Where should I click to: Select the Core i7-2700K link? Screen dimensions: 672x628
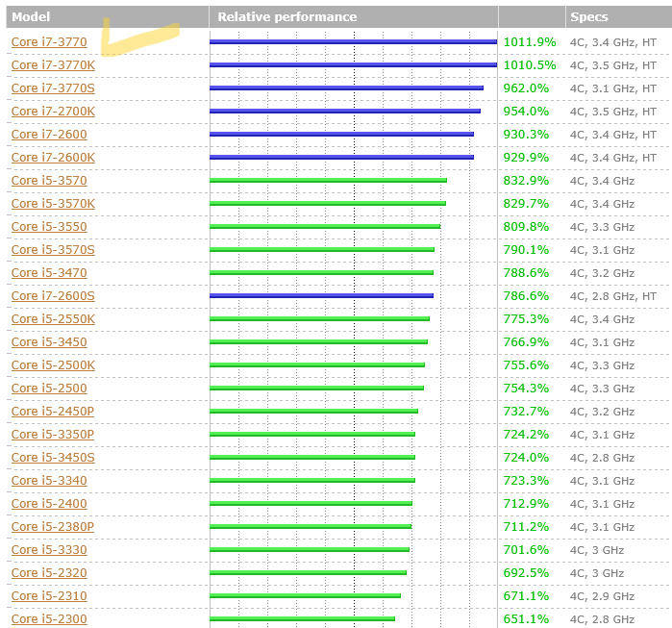pos(53,112)
